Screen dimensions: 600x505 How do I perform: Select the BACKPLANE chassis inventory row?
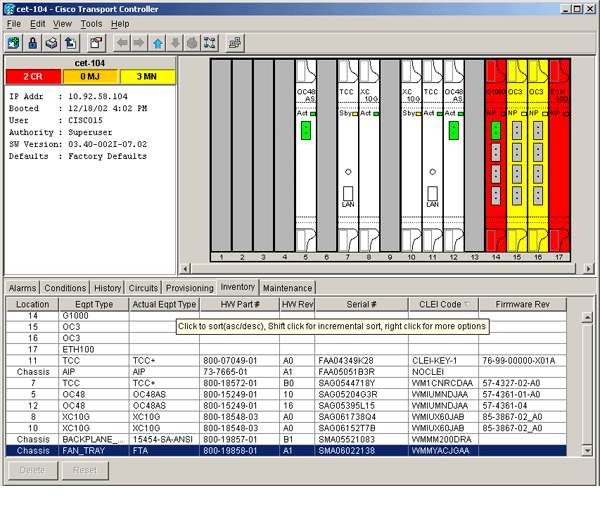(286, 439)
